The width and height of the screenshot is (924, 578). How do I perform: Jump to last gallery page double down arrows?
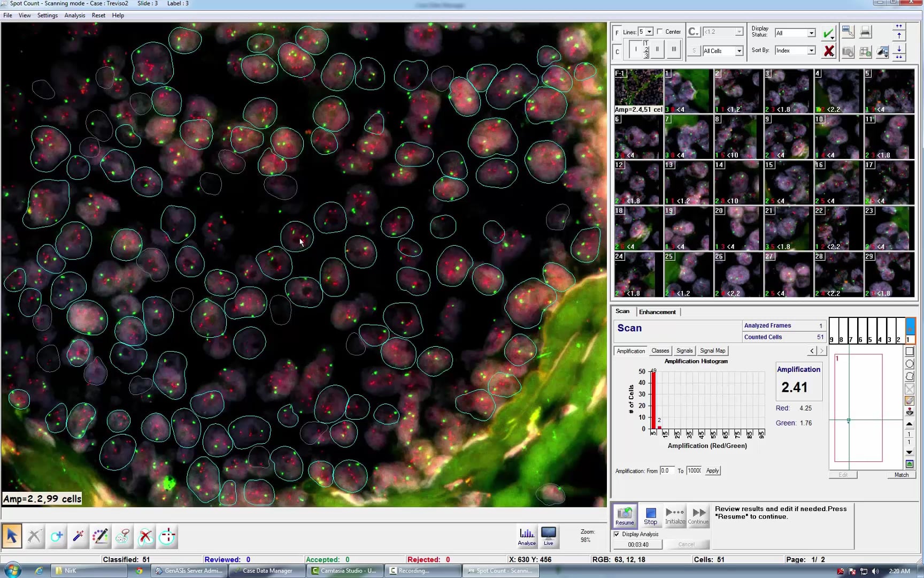click(x=899, y=57)
